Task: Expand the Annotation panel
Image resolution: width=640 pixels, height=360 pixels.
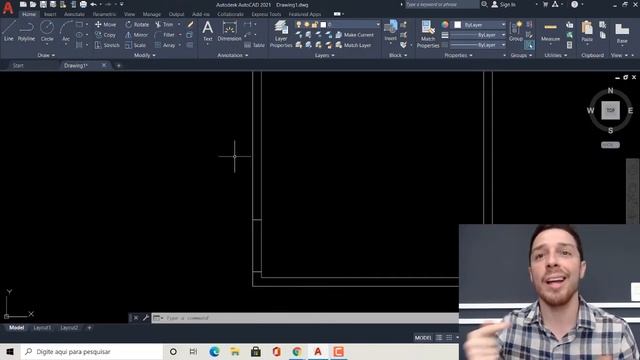Action: click(233, 55)
